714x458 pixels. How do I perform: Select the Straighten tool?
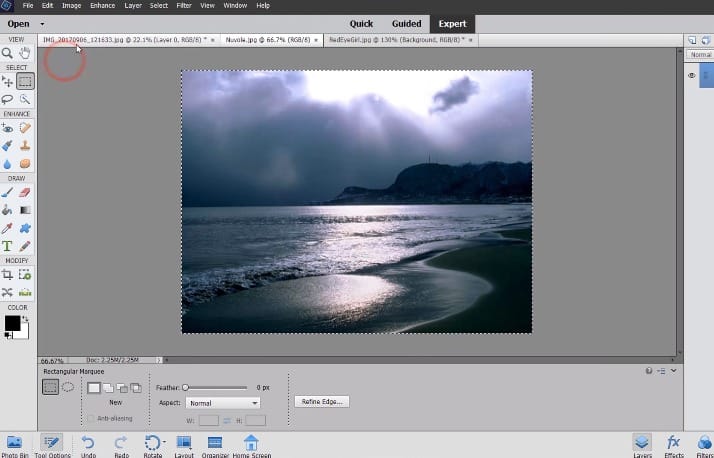[x=25, y=292]
